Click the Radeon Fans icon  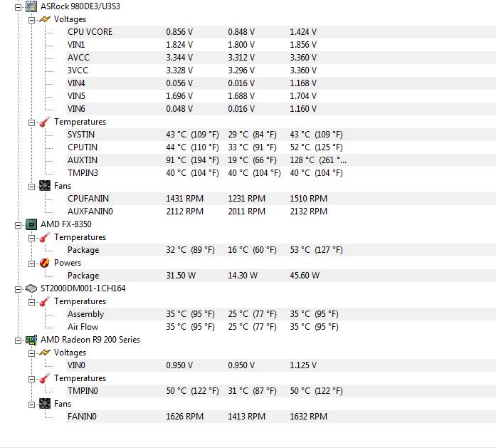[x=45, y=404]
